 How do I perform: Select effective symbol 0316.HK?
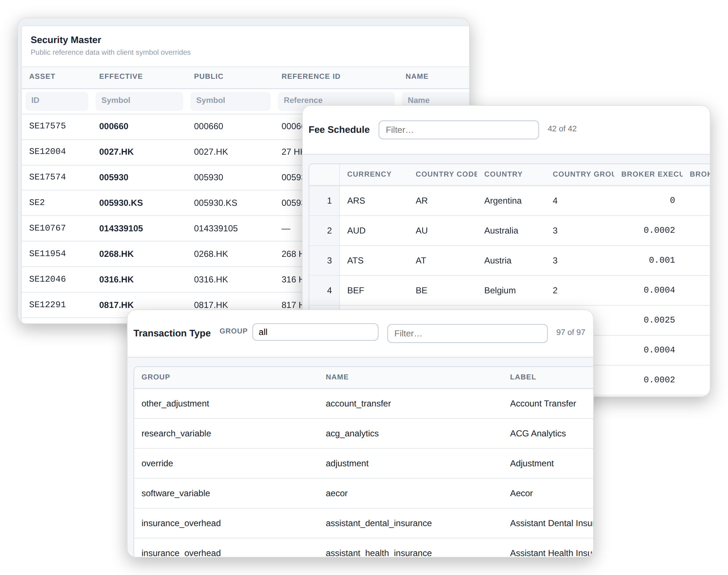click(116, 279)
